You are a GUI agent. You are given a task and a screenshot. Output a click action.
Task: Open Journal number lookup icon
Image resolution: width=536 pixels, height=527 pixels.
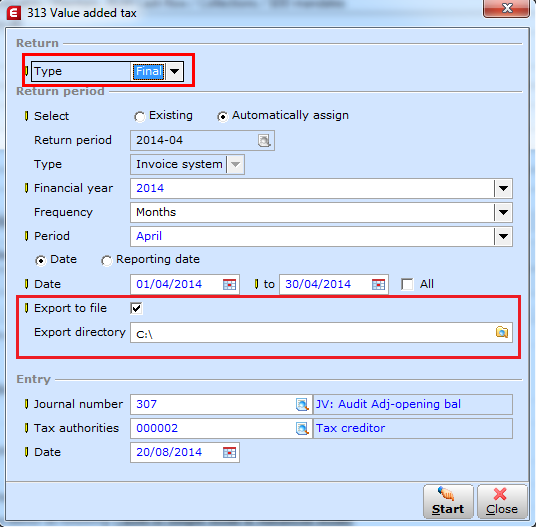(302, 405)
